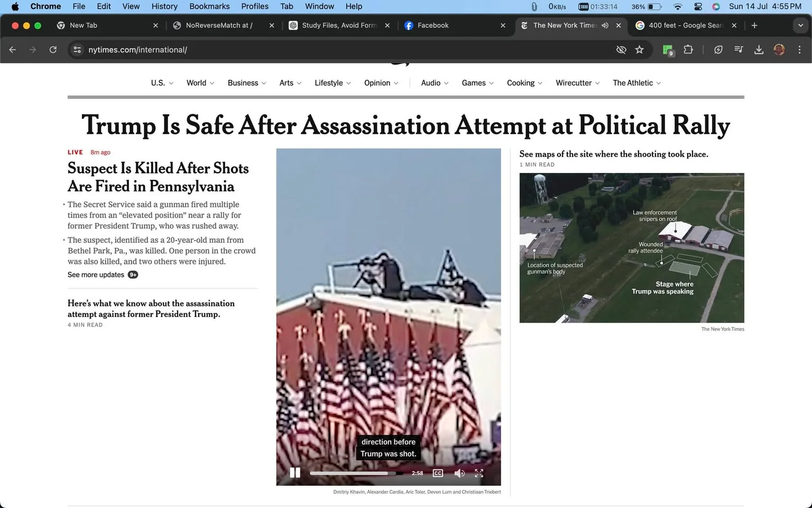
Task: Expand the Games section dropdown
Action: coord(477,83)
